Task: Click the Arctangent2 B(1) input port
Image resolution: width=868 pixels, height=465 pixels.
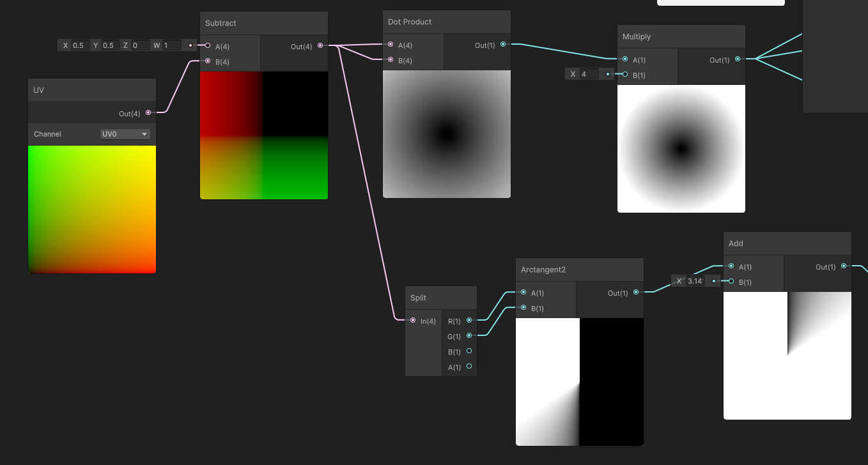Action: tap(523, 307)
